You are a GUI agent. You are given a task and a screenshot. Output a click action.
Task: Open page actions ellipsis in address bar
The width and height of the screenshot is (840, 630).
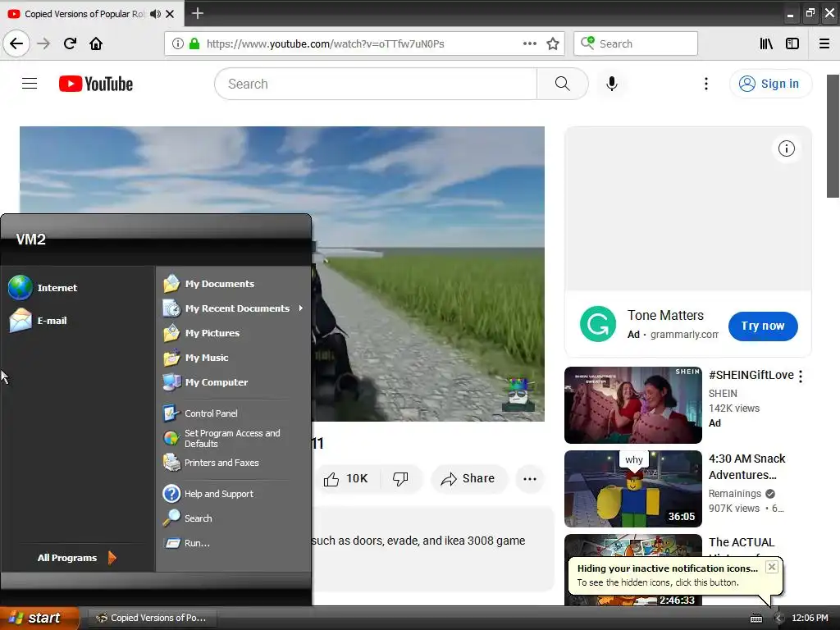coord(529,43)
